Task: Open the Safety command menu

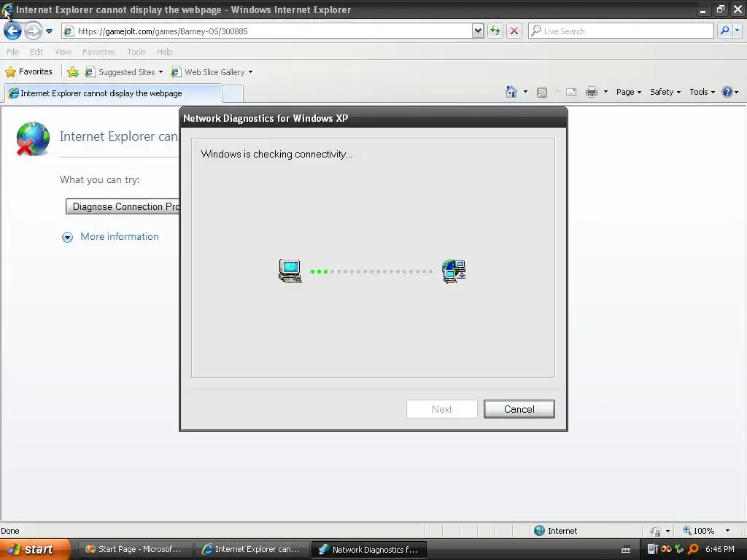Action: tap(665, 92)
